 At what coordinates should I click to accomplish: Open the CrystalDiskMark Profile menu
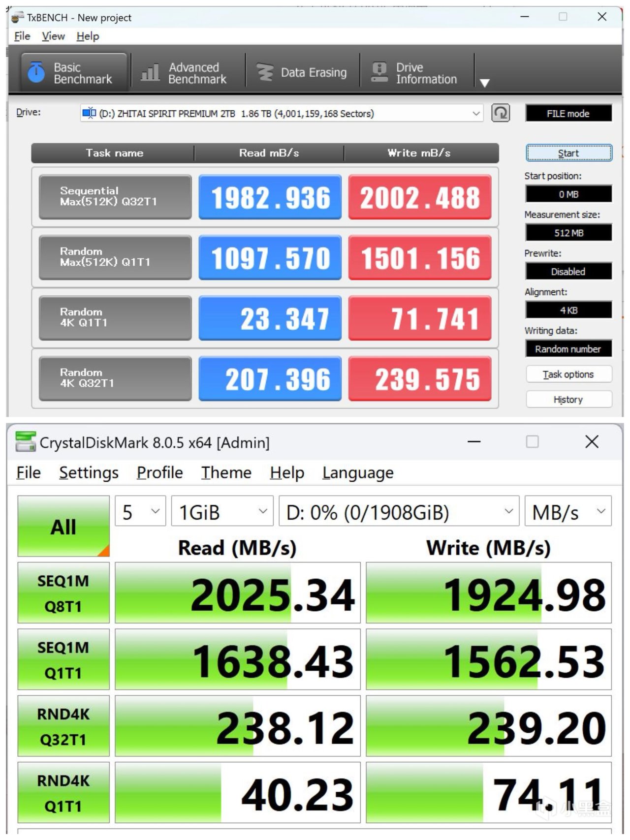click(x=160, y=472)
